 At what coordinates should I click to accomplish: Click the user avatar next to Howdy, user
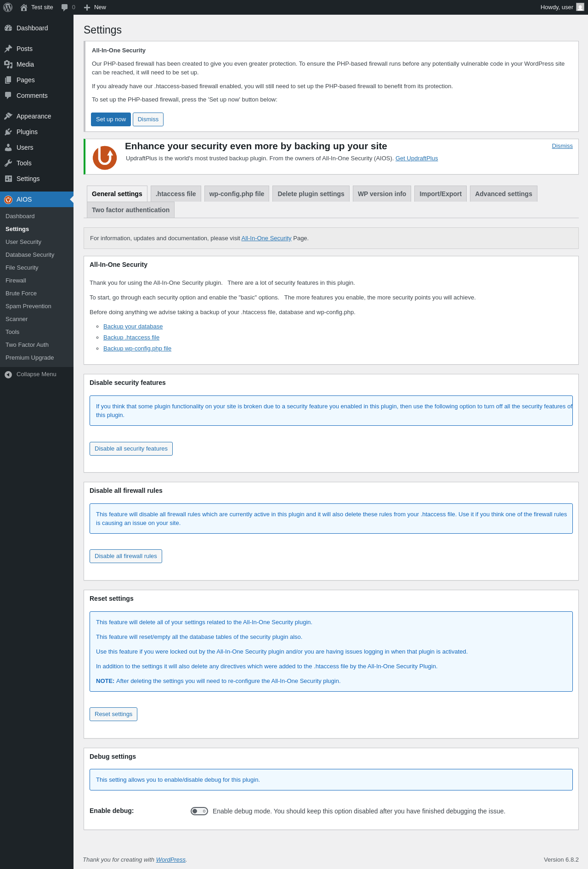(580, 7)
